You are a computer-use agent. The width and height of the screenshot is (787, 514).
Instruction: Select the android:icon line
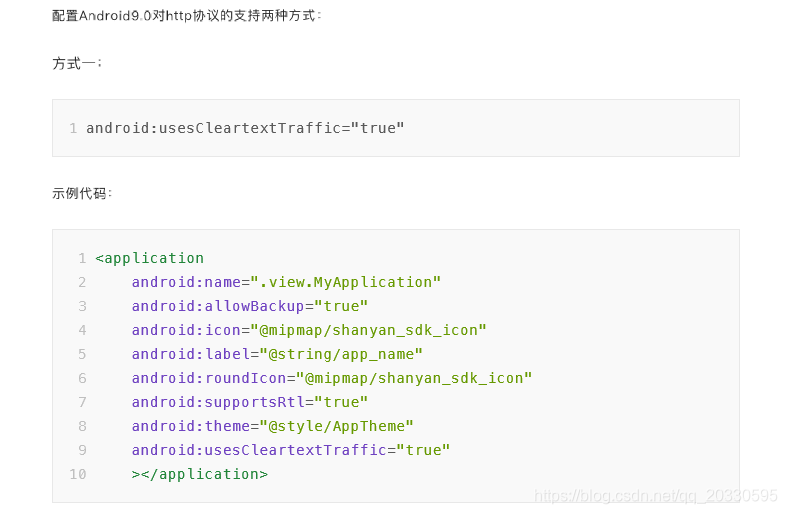pos(309,330)
